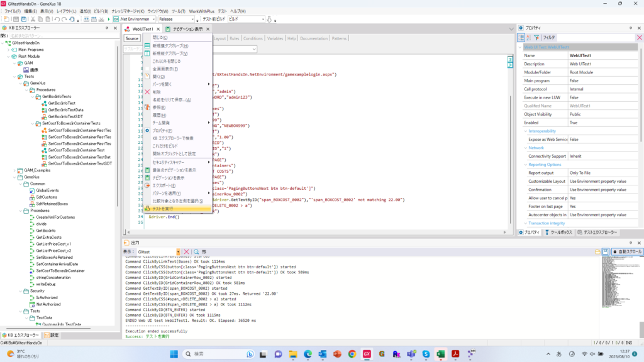Run テストを実行 from the context menu
Image resolution: width=644 pixels, height=362 pixels.
click(177, 209)
